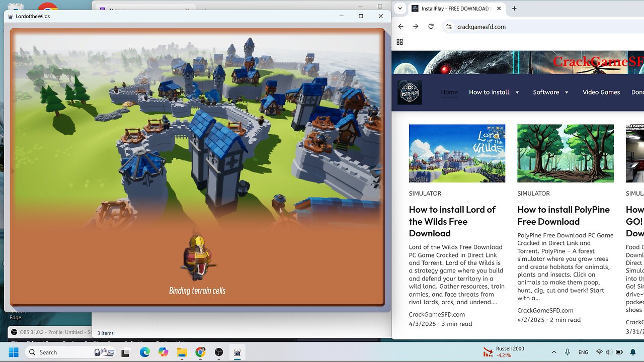Click the '4/3/2025 · 3 min read' text
Image resolution: width=644 pixels, height=362 pixels.
pos(440,324)
